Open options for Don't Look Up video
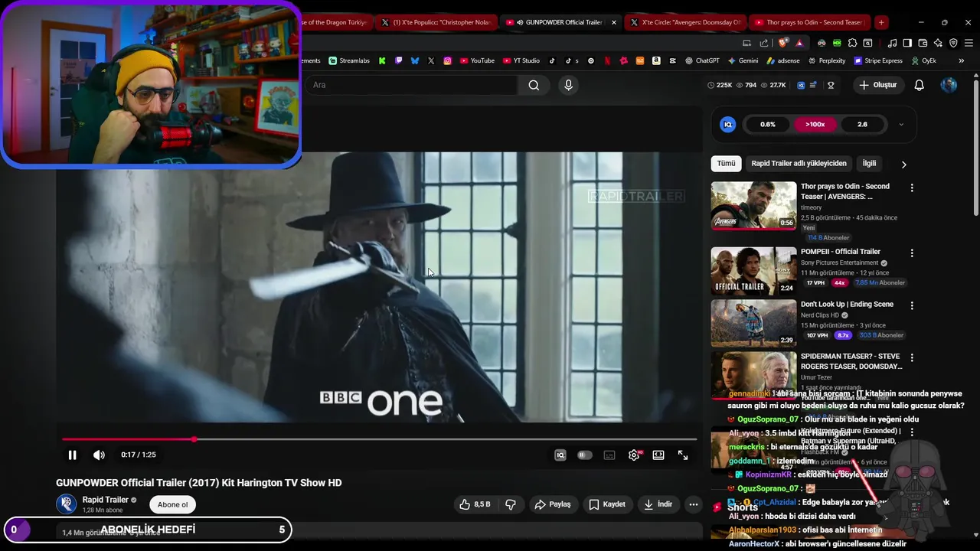 (x=912, y=305)
